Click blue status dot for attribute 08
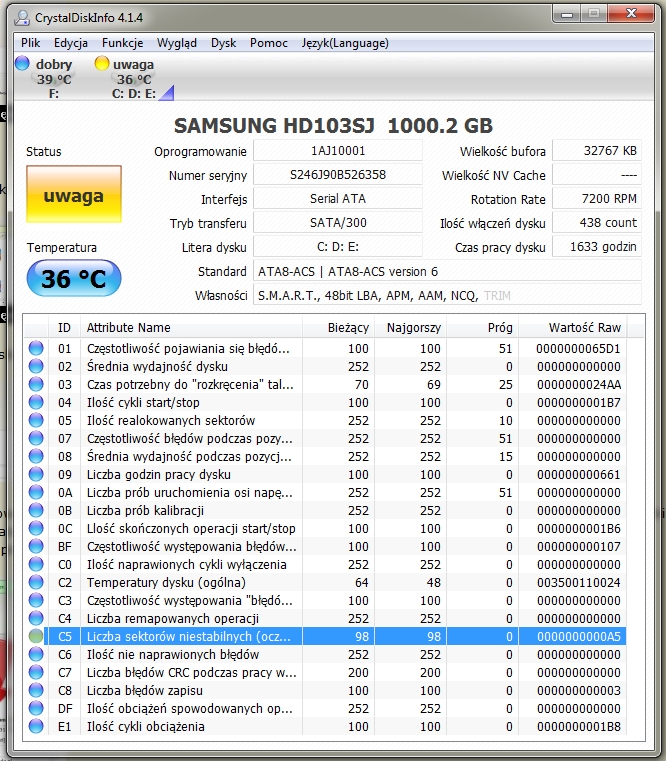 [x=36, y=456]
